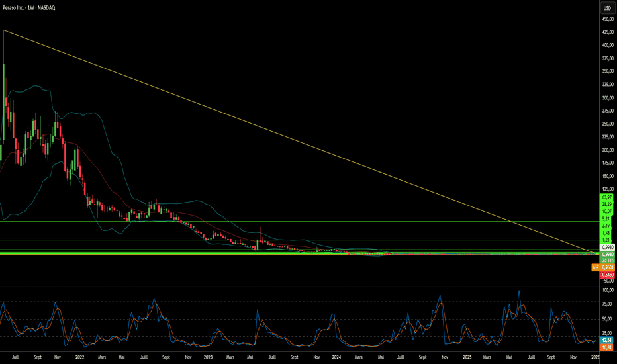Click the 2d 11h bar countdown label
The width and height of the screenshot is (617, 364).
tap(607, 261)
